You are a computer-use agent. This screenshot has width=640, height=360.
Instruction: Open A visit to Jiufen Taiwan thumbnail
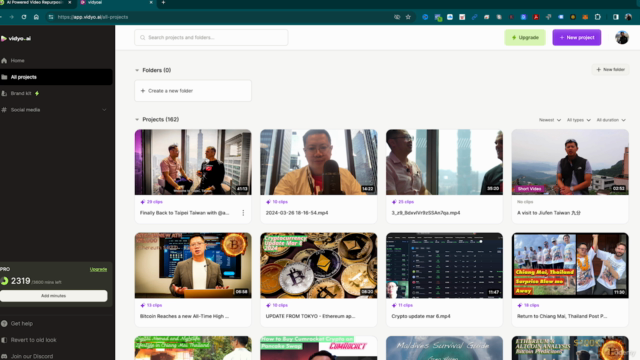click(x=570, y=162)
